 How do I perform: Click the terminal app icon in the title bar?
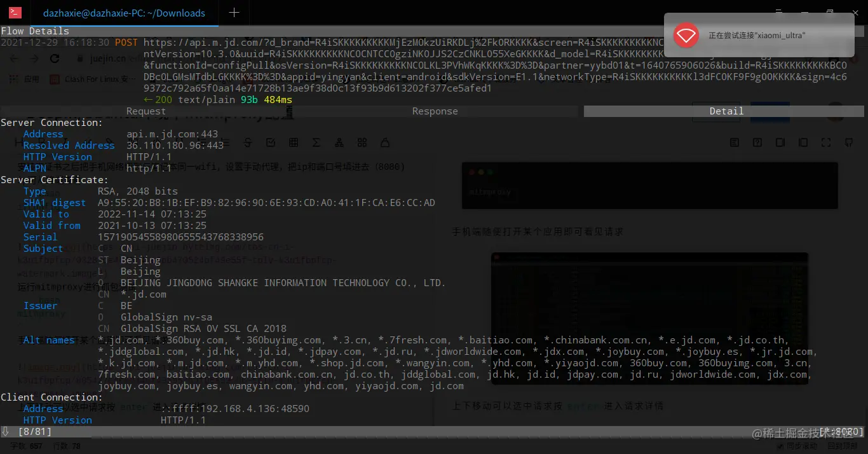point(15,12)
